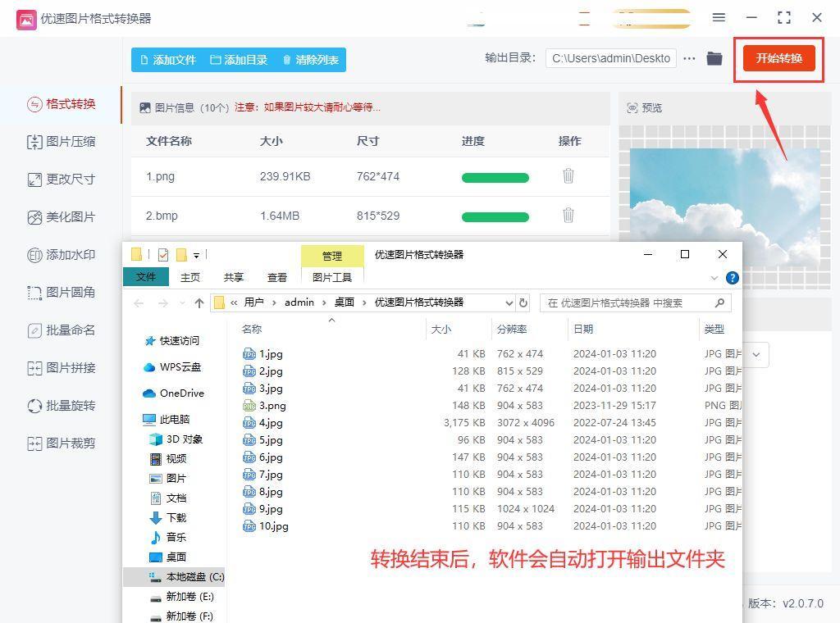Select the file 3.png

click(x=265, y=406)
